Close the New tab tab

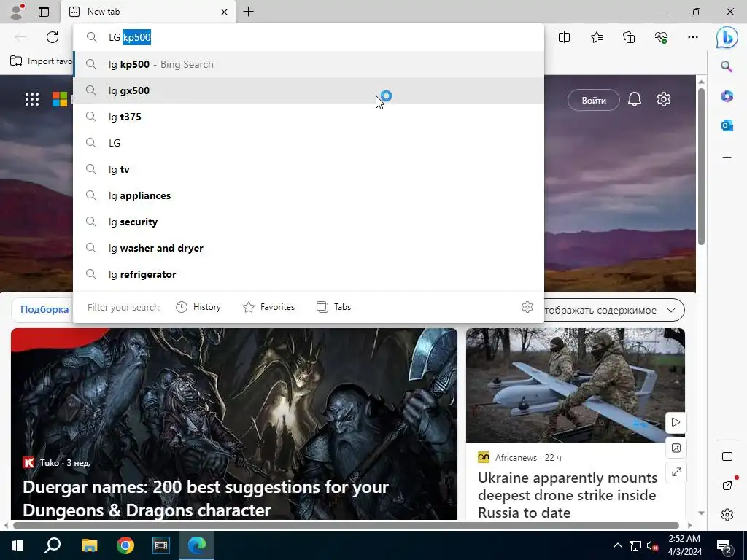pyautogui.click(x=224, y=12)
